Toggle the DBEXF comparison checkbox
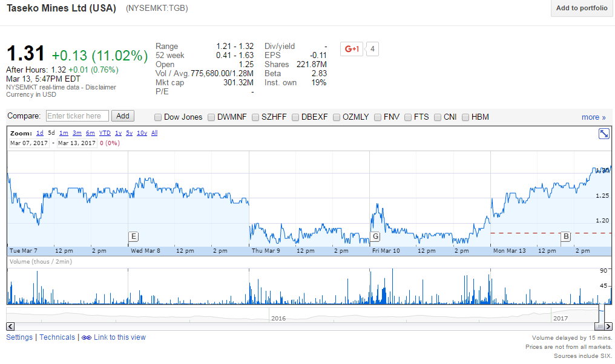 point(295,117)
